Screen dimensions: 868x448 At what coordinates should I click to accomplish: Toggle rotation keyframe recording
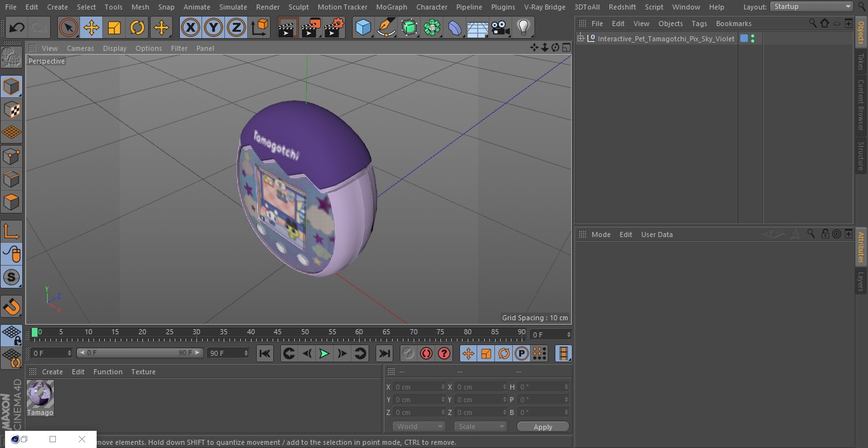pos(504,353)
